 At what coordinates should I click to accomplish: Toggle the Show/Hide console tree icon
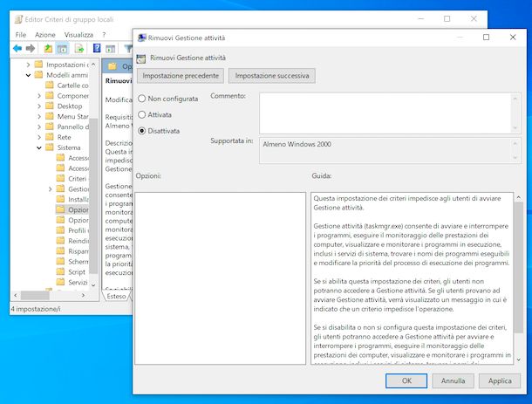(63, 49)
